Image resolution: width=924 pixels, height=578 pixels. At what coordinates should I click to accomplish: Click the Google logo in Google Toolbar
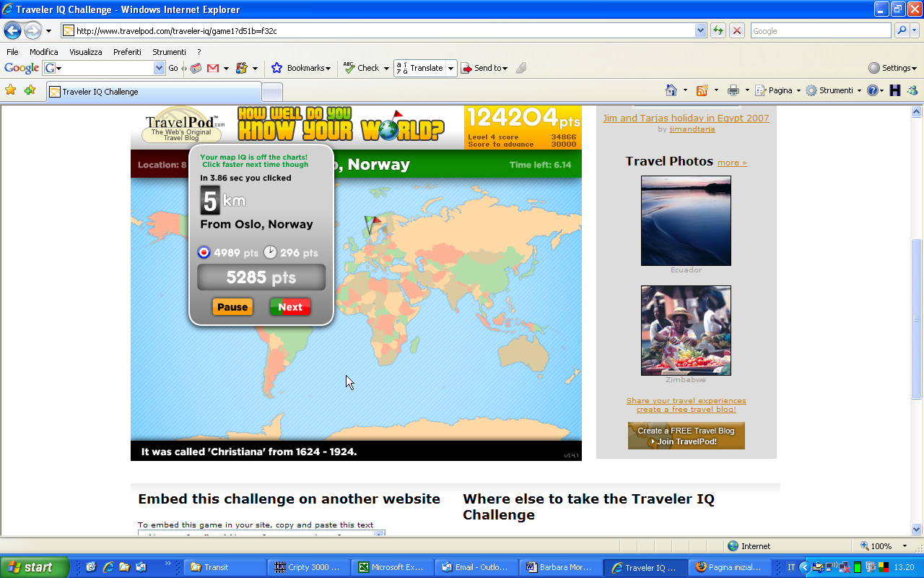pos(22,68)
